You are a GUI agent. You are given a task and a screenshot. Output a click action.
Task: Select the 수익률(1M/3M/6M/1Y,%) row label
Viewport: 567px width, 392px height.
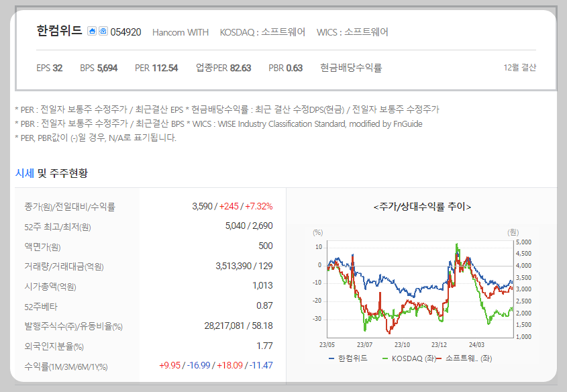click(x=66, y=366)
